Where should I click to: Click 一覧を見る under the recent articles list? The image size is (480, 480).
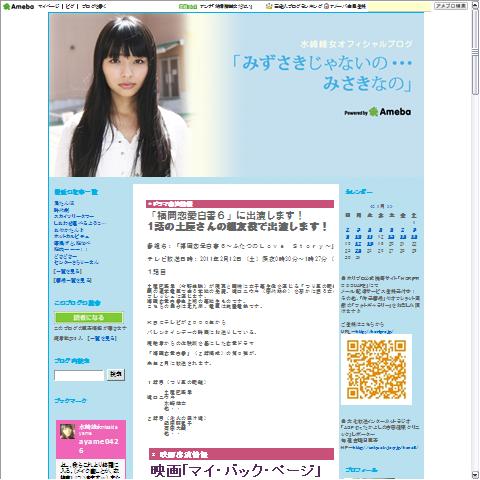click(68, 271)
